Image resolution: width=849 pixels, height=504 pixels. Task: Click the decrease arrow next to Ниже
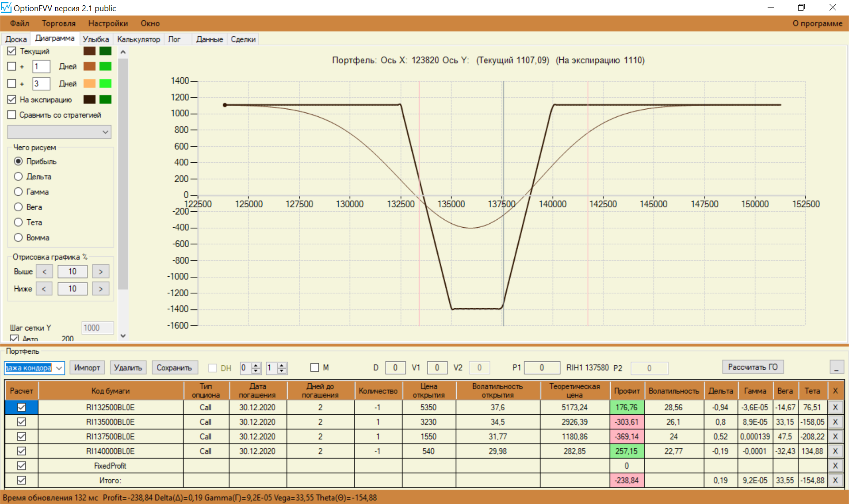(44, 289)
